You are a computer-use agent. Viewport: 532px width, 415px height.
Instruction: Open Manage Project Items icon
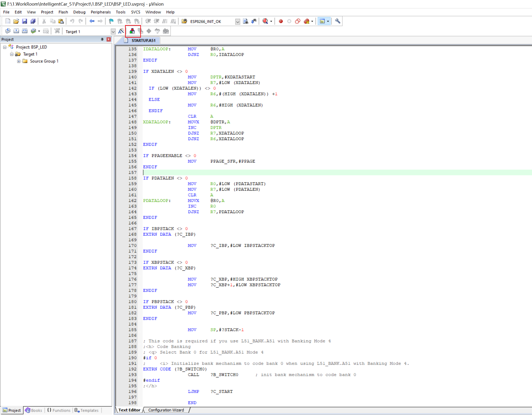[x=132, y=31]
